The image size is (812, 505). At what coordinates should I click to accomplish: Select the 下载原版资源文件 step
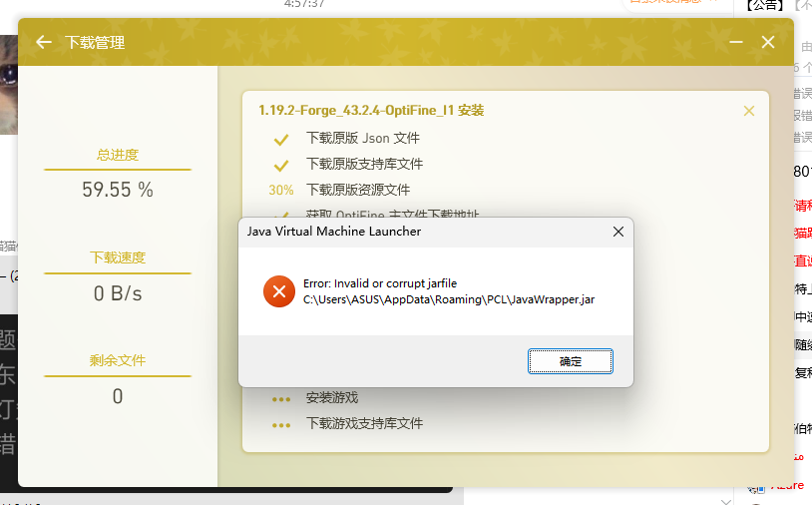358,190
